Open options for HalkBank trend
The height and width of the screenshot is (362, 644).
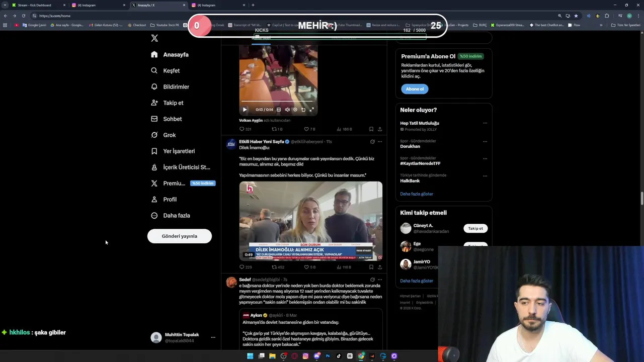[485, 176]
